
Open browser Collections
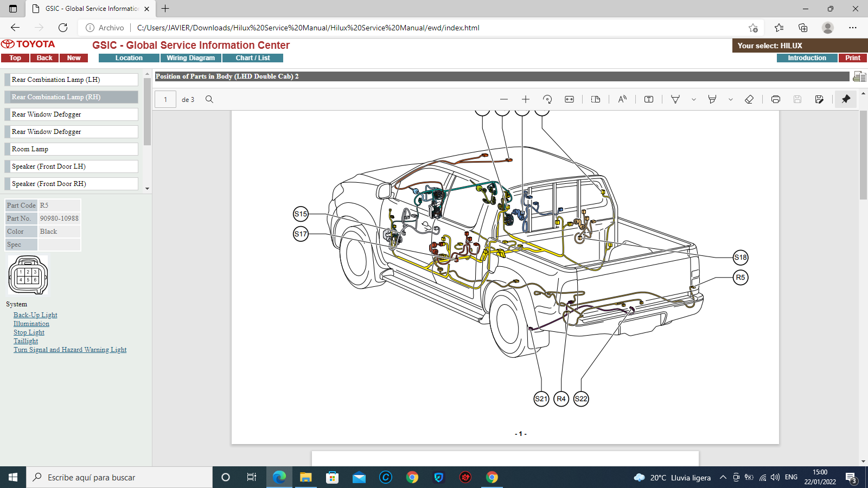click(803, 28)
